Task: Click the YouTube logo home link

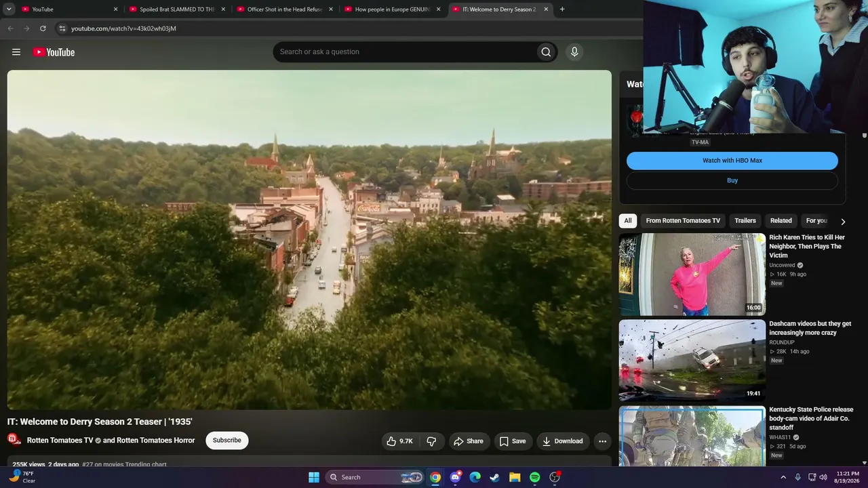Action: coord(54,52)
